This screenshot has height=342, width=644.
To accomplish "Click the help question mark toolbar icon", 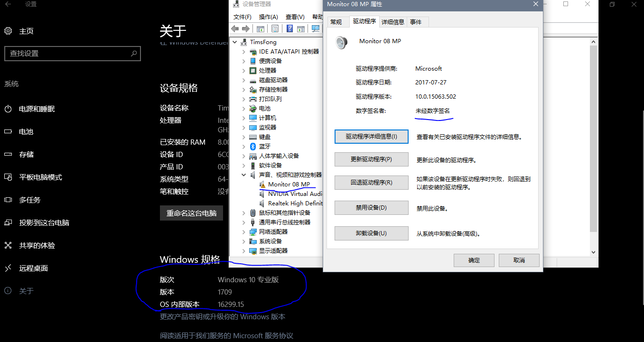I will pyautogui.click(x=289, y=29).
